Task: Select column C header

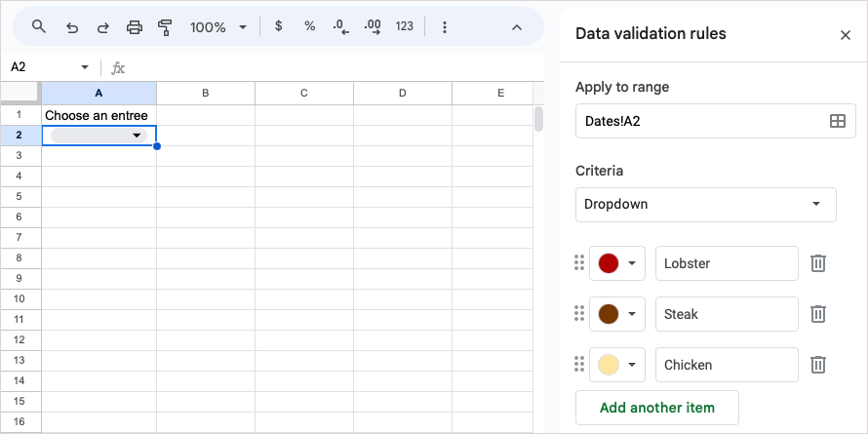Action: point(304,93)
